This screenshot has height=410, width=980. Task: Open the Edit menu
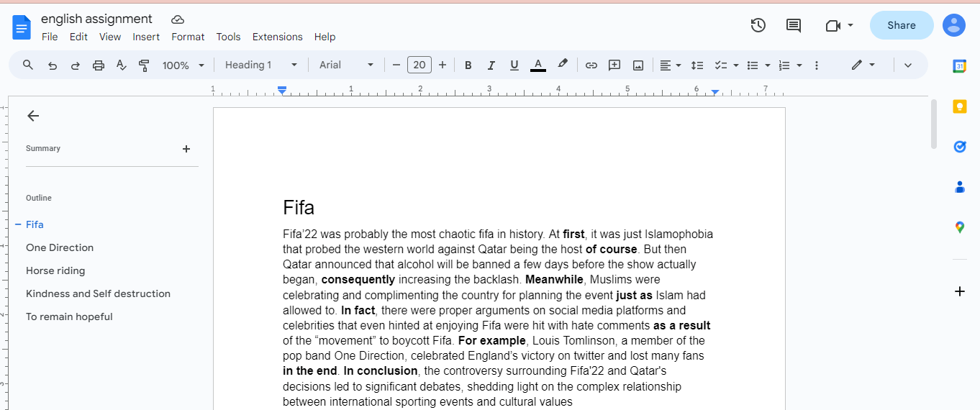tap(78, 37)
